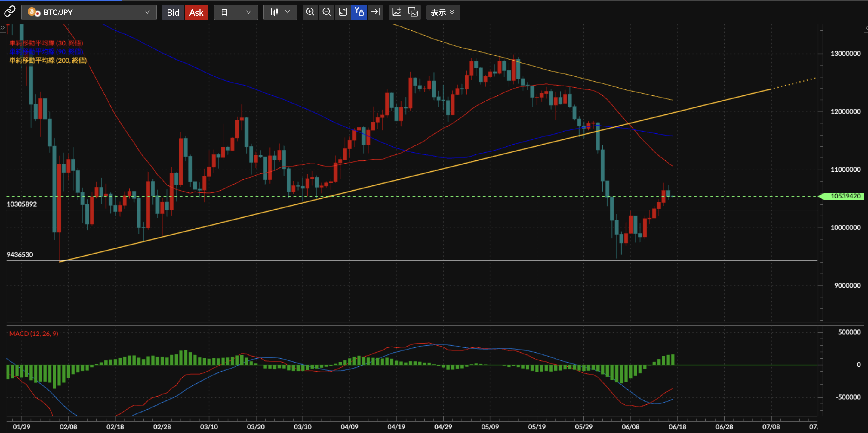
Task: Select the MACD (12, 26, 9) indicator label
Action: tap(34, 334)
